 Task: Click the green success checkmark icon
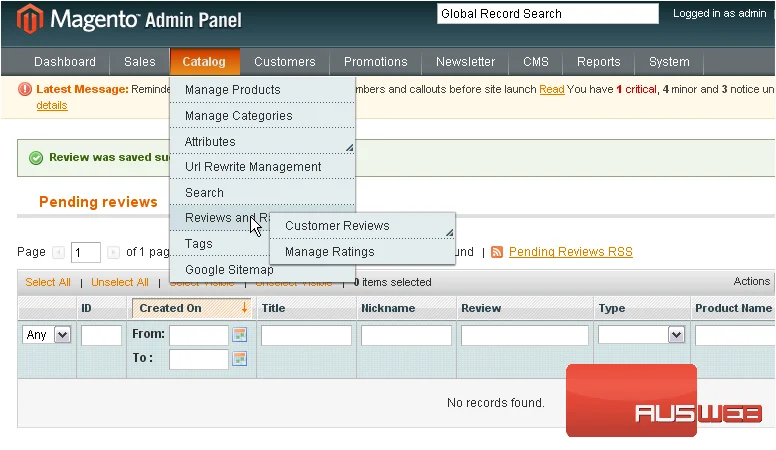click(x=36, y=158)
